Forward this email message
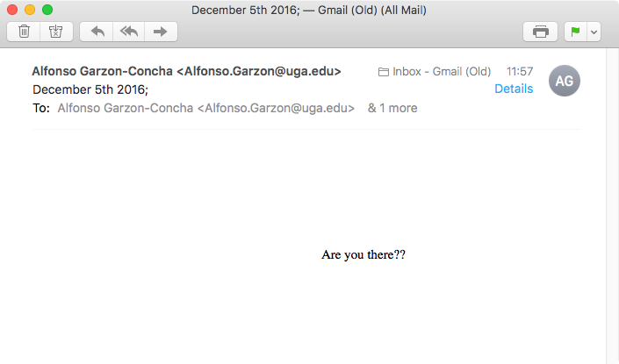The width and height of the screenshot is (619, 364). pyautogui.click(x=161, y=32)
